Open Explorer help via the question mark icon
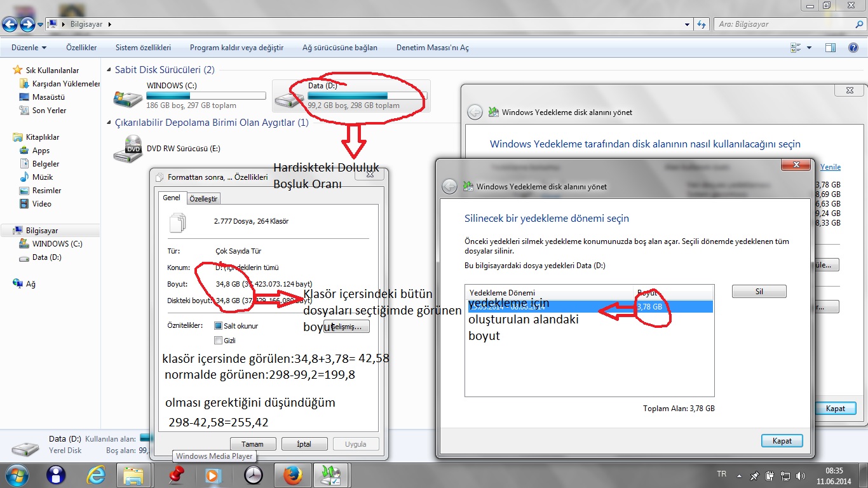Screen dimensions: 868x488 (853, 48)
